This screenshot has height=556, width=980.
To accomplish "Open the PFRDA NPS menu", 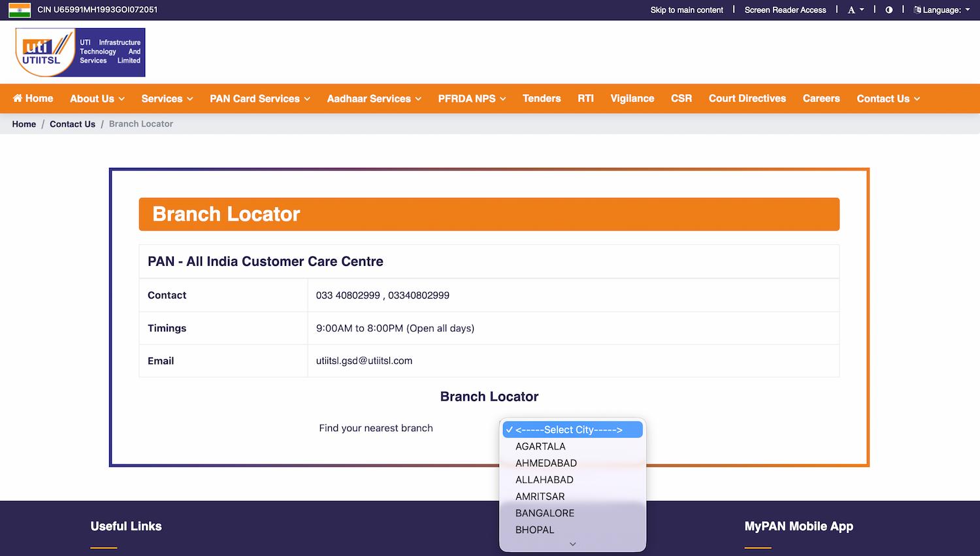I will (x=472, y=99).
